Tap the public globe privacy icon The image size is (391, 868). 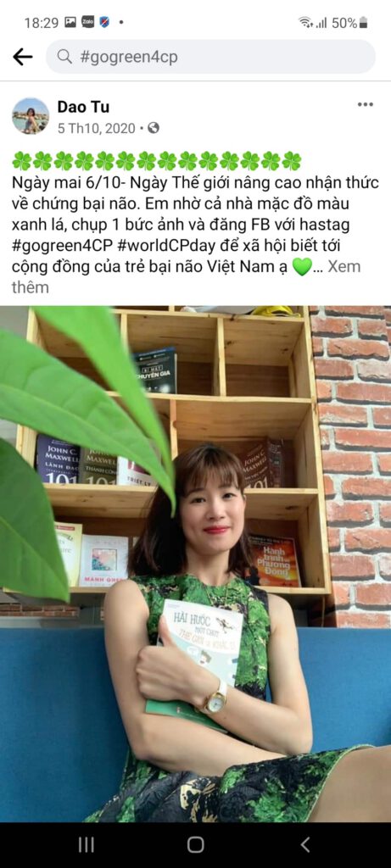(154, 128)
